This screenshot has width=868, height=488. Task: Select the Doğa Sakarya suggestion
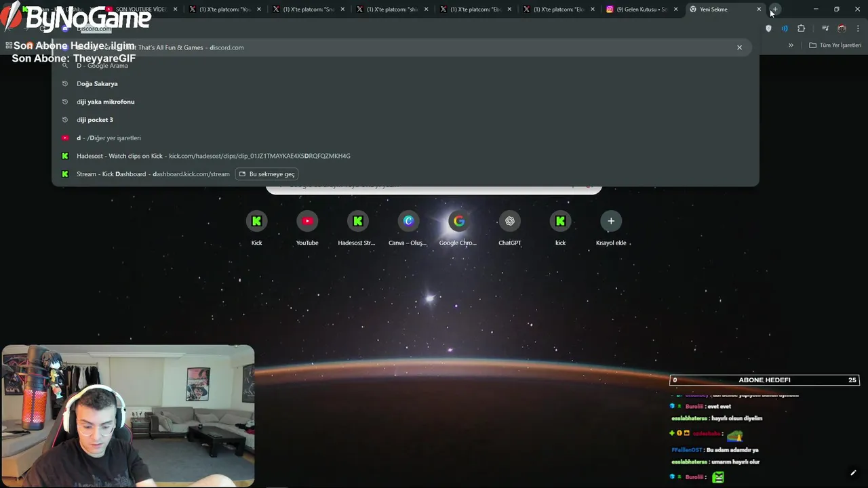[x=406, y=83]
